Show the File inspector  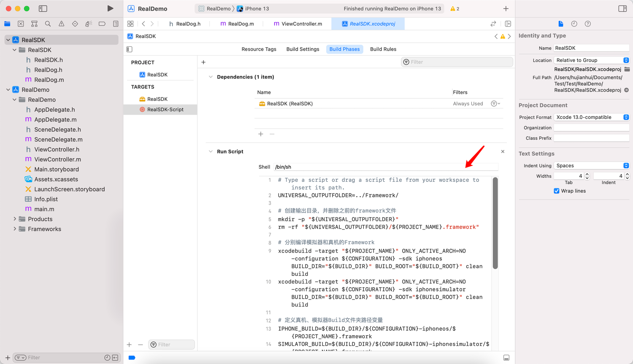[x=560, y=24]
